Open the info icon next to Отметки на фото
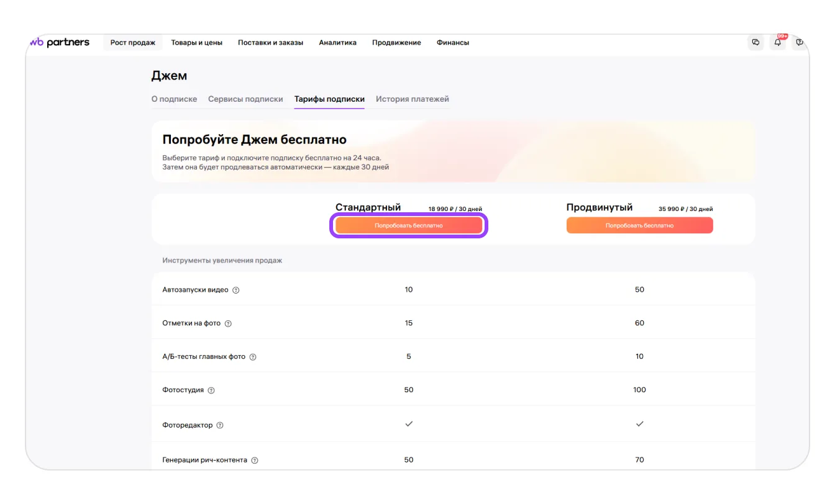Image resolution: width=835 pixels, height=504 pixels. coord(228,324)
